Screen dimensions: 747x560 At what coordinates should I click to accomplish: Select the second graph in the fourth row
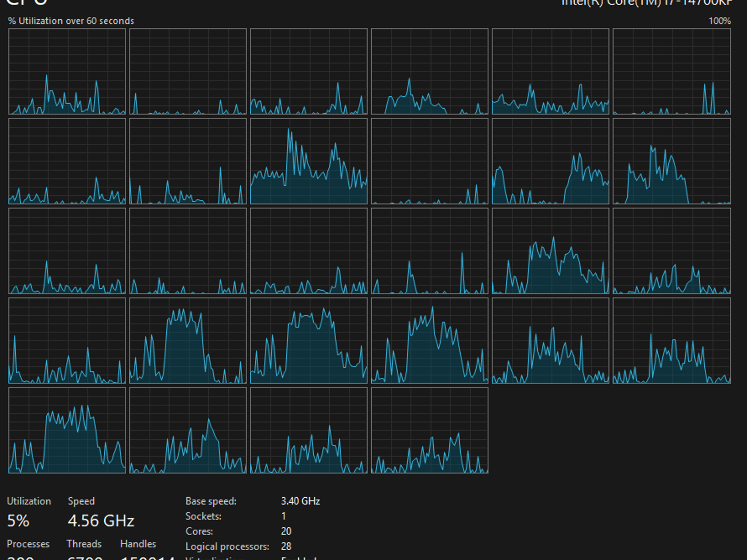(x=188, y=341)
